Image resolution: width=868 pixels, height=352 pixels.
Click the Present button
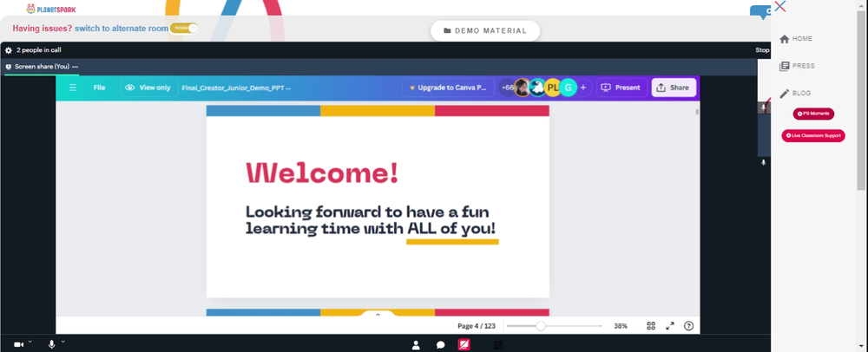tap(621, 88)
